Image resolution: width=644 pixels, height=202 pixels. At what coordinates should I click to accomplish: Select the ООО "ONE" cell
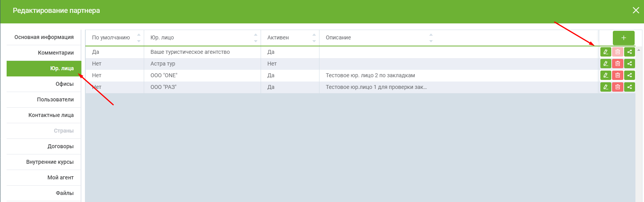(202, 75)
